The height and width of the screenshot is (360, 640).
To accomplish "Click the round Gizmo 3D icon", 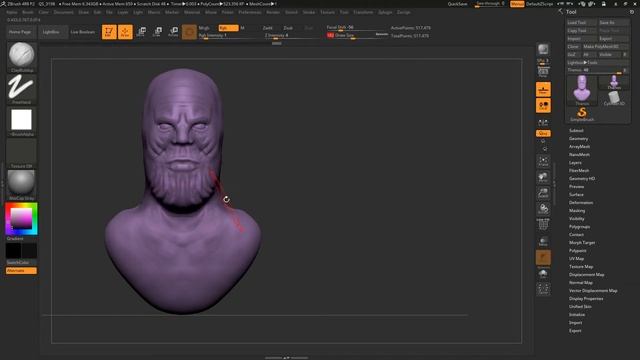I will [x=189, y=31].
